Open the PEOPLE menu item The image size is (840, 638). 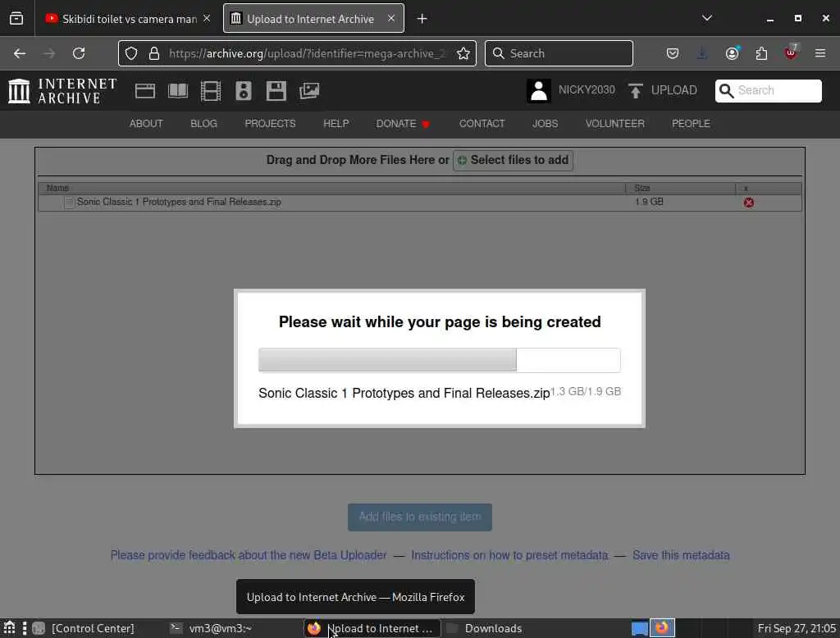click(x=691, y=124)
